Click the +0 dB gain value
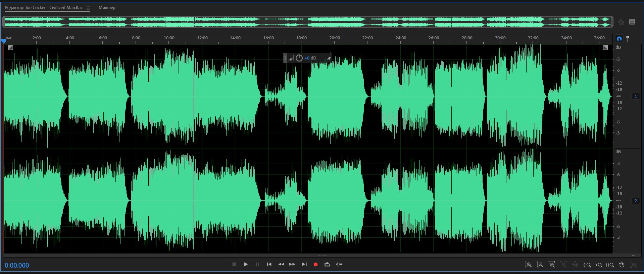The height and width of the screenshot is (274, 644). point(310,58)
